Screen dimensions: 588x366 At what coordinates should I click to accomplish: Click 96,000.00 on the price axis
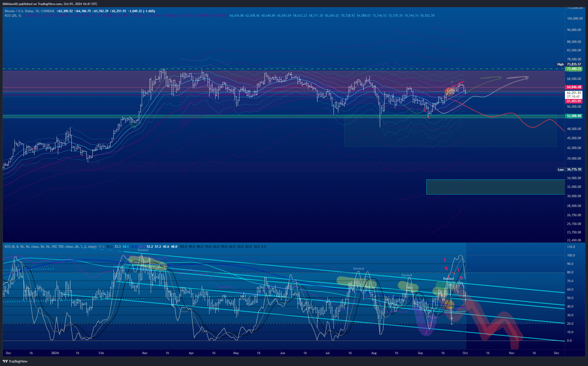click(574, 30)
